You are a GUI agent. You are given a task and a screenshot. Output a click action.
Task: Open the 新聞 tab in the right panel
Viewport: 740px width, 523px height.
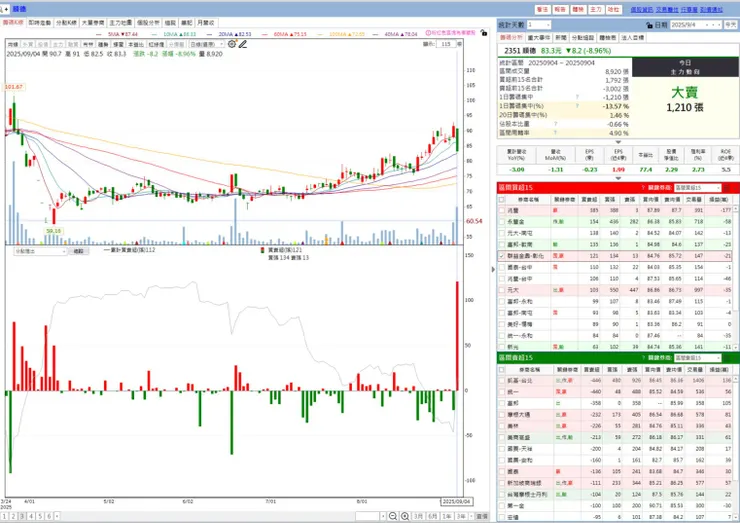(561, 37)
